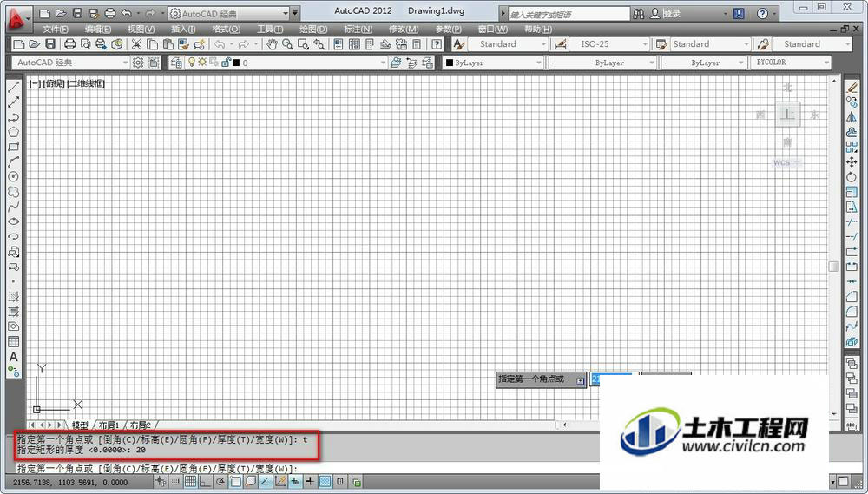The height and width of the screenshot is (494, 868).
Task: Switch to the 布局1 layout tab
Action: click(x=108, y=425)
